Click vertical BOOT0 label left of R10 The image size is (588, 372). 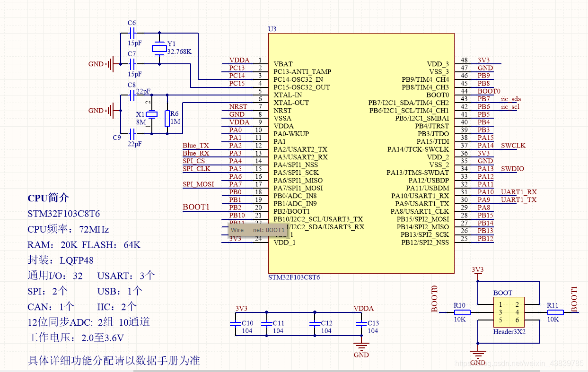pos(435,299)
